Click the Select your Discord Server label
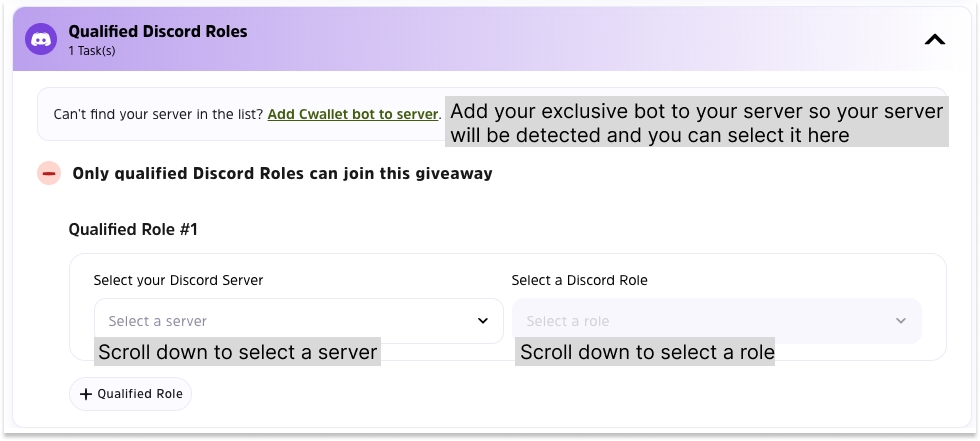Image resolution: width=980 pixels, height=441 pixels. tap(178, 280)
